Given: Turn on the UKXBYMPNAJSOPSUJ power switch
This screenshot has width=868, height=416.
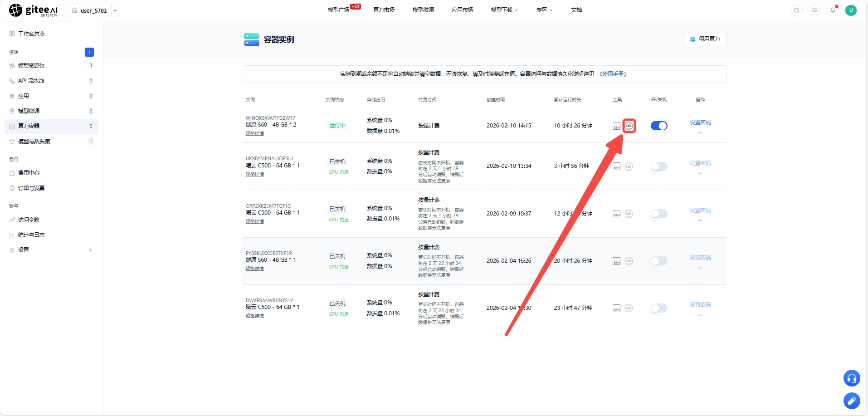Looking at the screenshot, I should [659, 166].
